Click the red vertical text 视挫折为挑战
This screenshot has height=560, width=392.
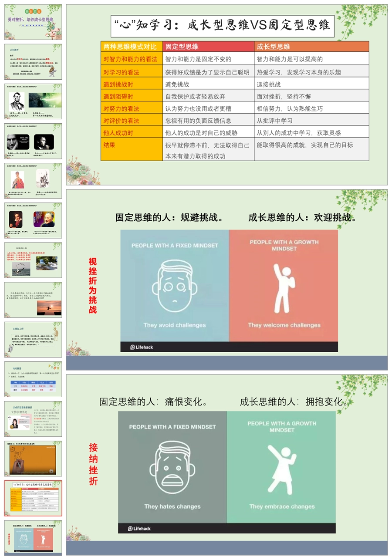coord(92,285)
